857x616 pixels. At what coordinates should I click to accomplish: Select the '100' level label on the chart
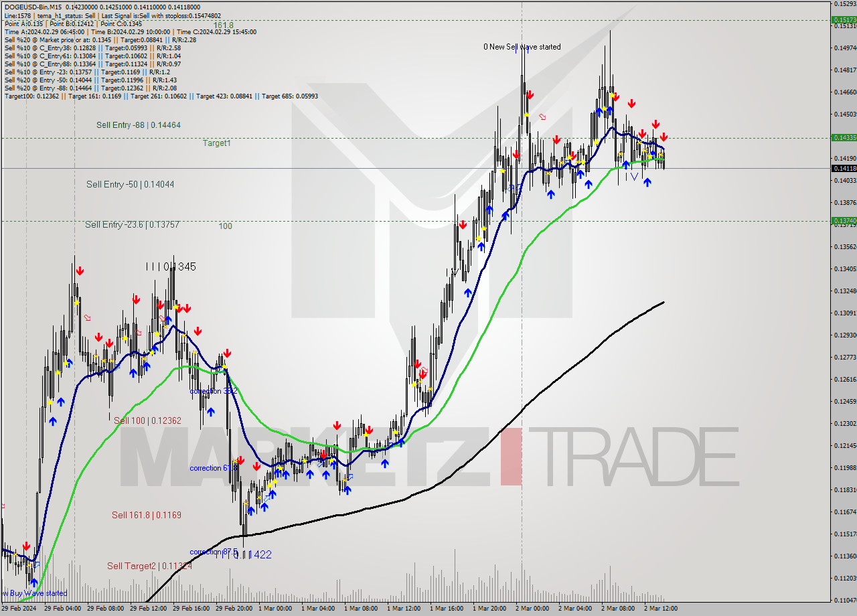(x=225, y=226)
